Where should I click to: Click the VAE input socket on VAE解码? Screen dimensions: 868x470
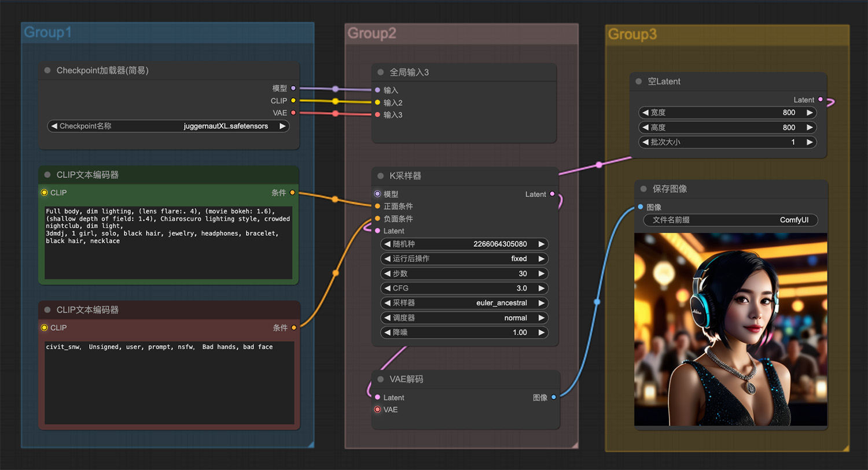pyautogui.click(x=377, y=409)
